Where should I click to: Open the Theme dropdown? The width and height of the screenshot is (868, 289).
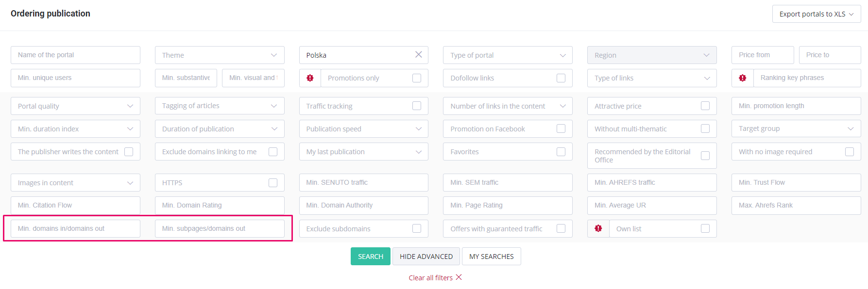pos(220,55)
